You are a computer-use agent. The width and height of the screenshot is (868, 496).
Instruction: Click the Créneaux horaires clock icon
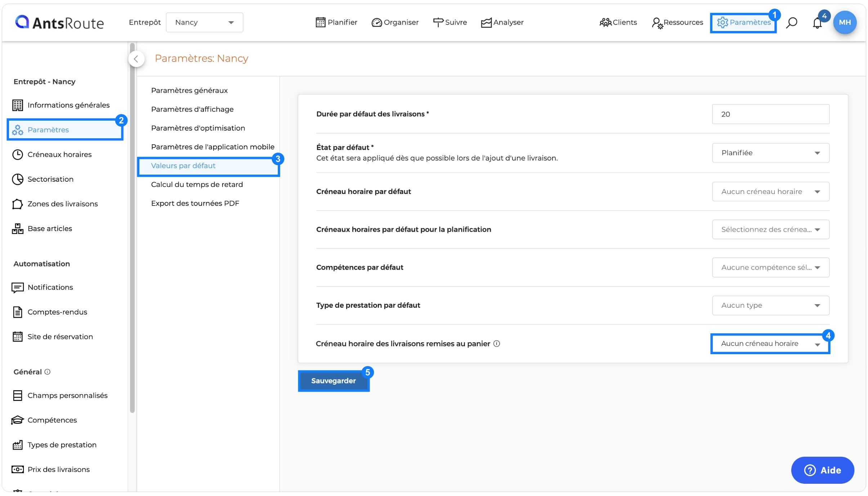click(17, 154)
